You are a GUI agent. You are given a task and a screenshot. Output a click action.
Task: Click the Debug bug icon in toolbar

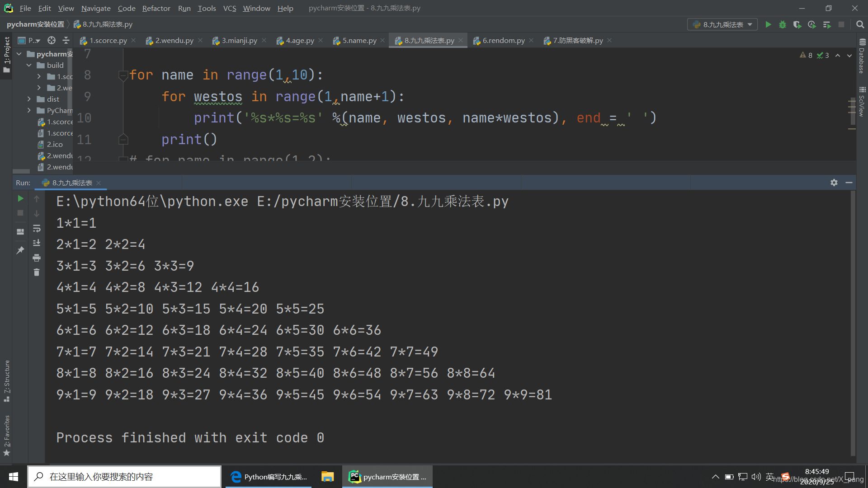[783, 24]
